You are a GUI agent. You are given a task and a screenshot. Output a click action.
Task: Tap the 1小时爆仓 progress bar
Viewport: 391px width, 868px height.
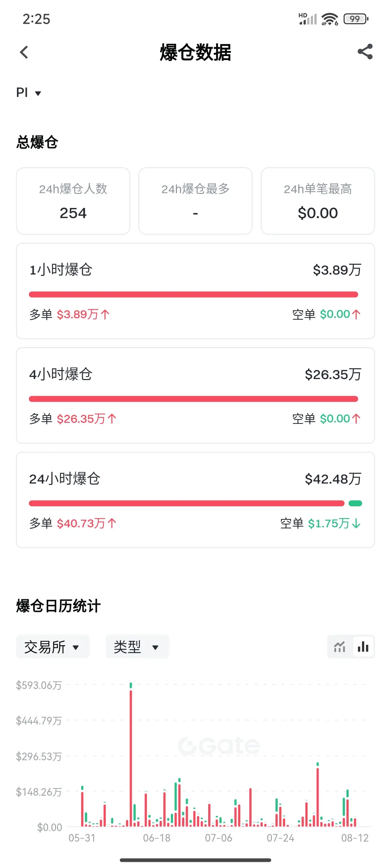coord(193,294)
